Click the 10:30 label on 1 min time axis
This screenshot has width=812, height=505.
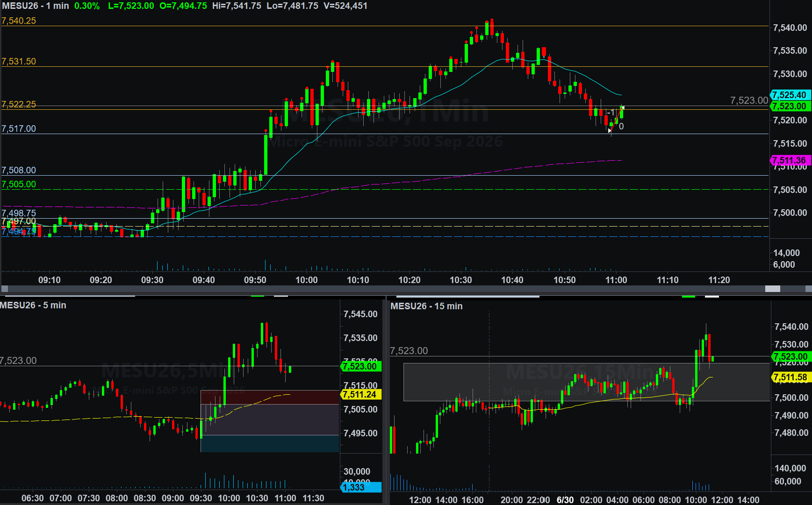tap(461, 280)
